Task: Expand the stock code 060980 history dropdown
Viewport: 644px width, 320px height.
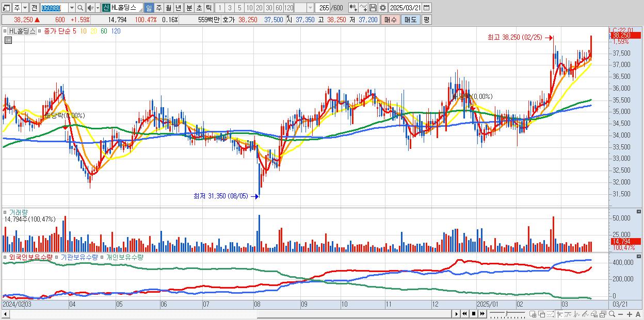Action: 72,8
